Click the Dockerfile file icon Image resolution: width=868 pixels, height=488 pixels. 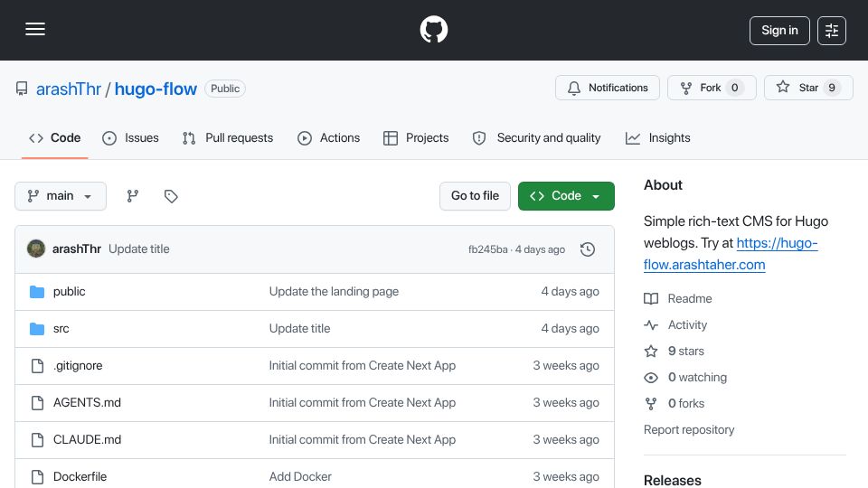(37, 477)
